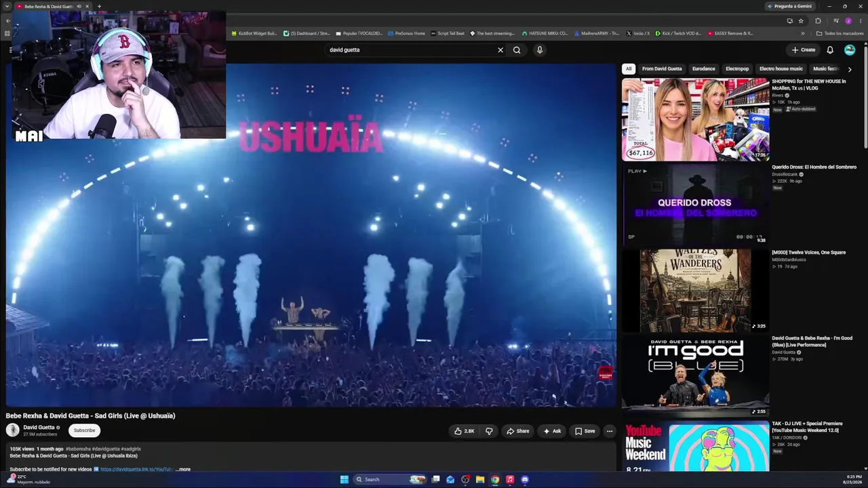Open the Querido Dross: El Hombre del Sombrero title

(814, 167)
